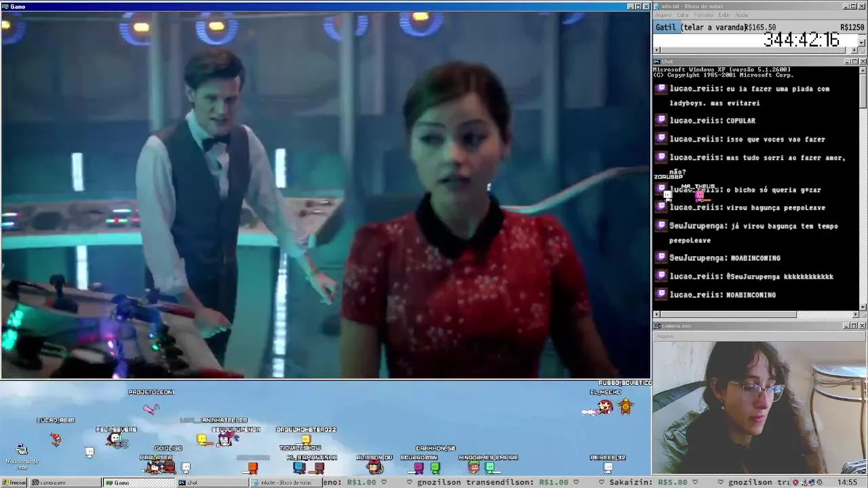Screen dimensions: 868x488
Task: Click the chat window scroll-up arrow
Action: (x=863, y=71)
